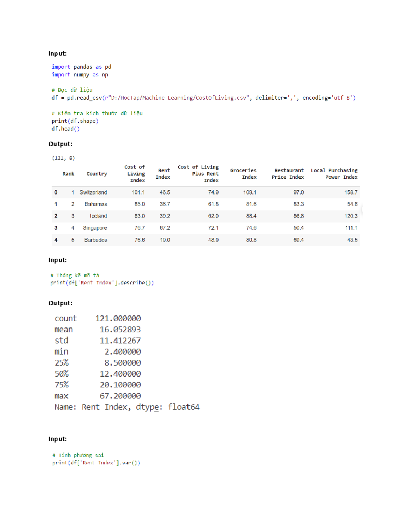This screenshot has height=532, width=411.
Task: Click the var() print code line
Action: pos(96,463)
